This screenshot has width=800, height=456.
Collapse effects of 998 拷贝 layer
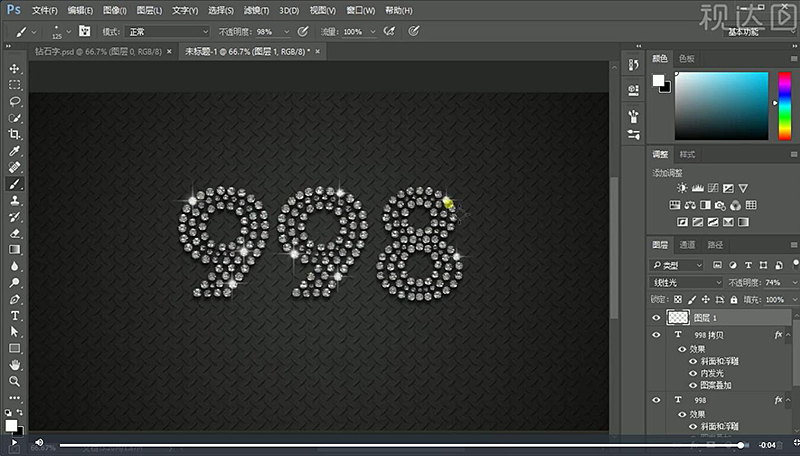(788, 335)
